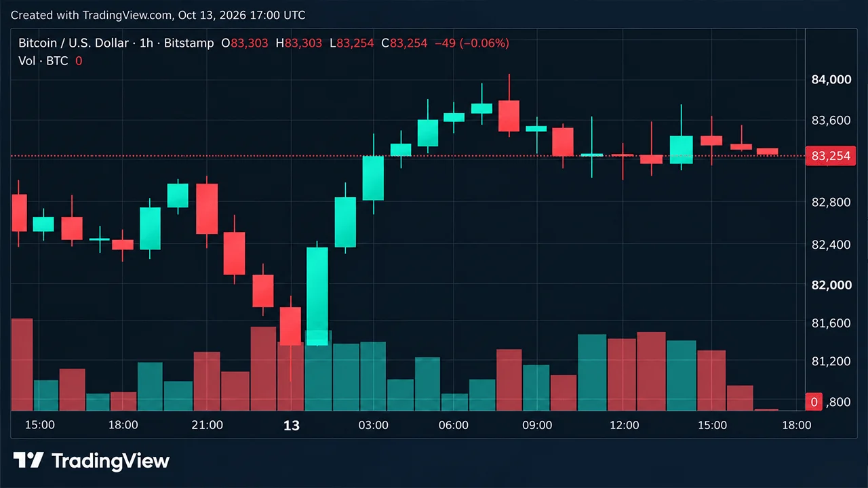Click the 09:00 time axis label
868x488 pixels.
click(x=537, y=426)
